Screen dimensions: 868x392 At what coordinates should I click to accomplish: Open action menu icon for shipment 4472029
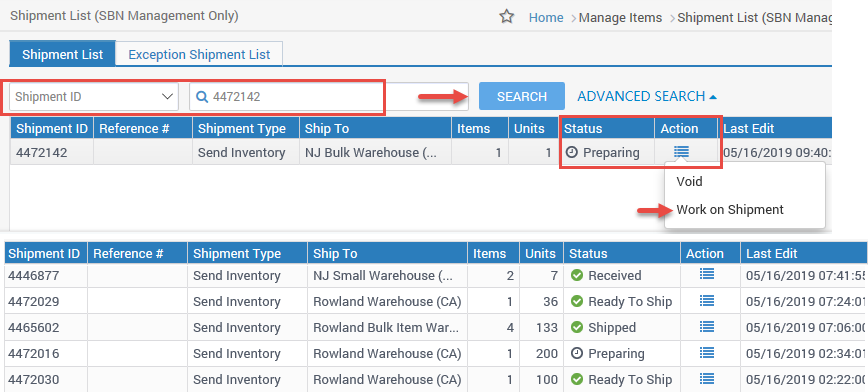pos(707,300)
